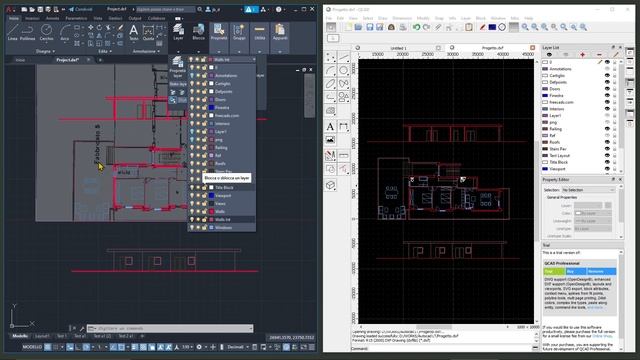Screen dimensions: 640x360
Task: Toggle visibility eye of Railing layer in QCAD
Action: coord(607,129)
